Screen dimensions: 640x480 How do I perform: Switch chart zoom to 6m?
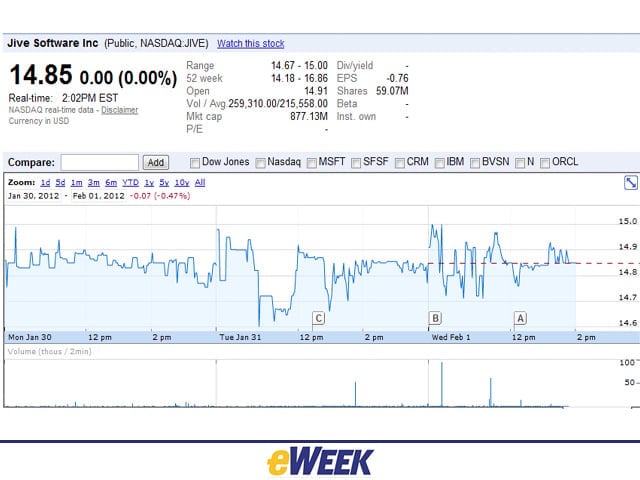111,182
